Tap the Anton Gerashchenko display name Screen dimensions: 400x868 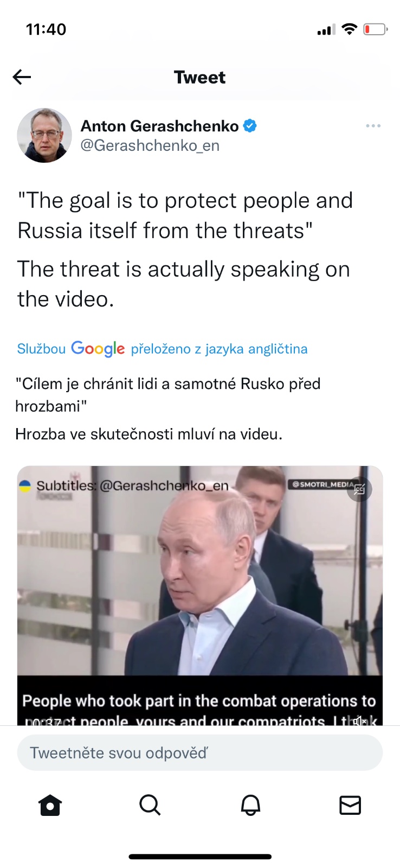(x=160, y=126)
